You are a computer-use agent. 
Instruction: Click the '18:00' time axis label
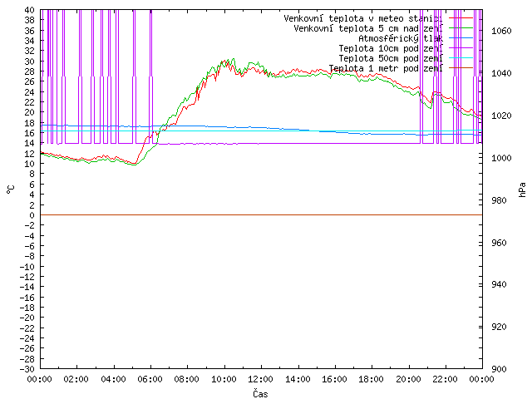pyautogui.click(x=372, y=379)
